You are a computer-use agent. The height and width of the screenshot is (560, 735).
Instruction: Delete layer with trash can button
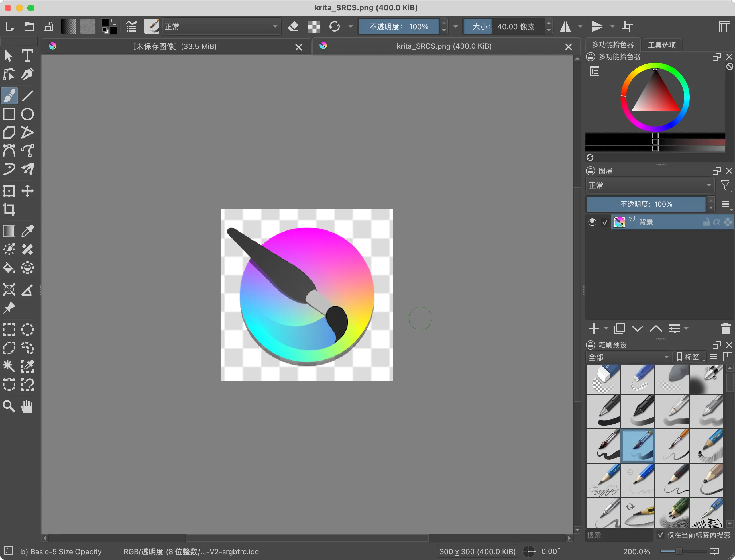click(725, 329)
